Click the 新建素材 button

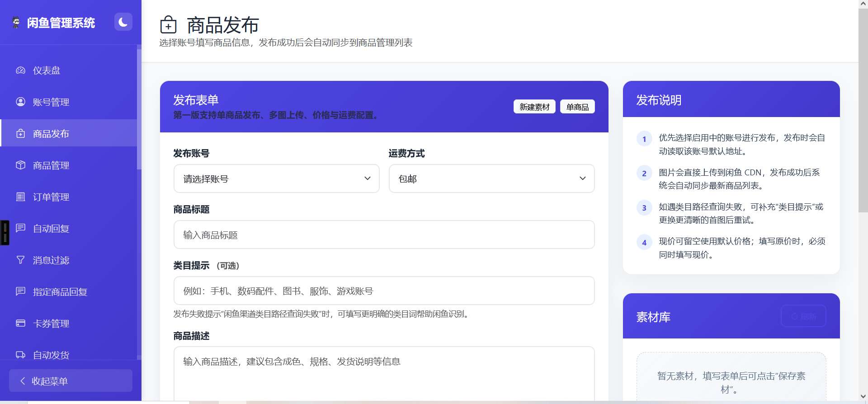(x=534, y=107)
